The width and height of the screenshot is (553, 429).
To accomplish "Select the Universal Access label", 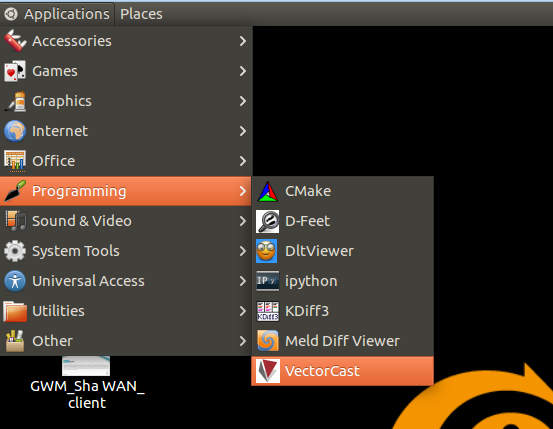I will point(88,281).
